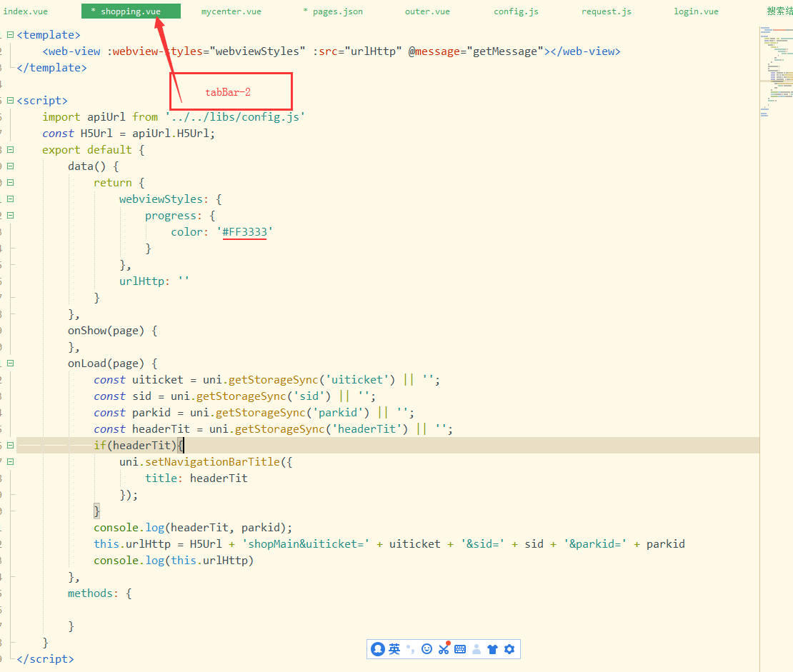The image size is (793, 672).
Task: Switch to the config.js tab
Action: coord(516,11)
